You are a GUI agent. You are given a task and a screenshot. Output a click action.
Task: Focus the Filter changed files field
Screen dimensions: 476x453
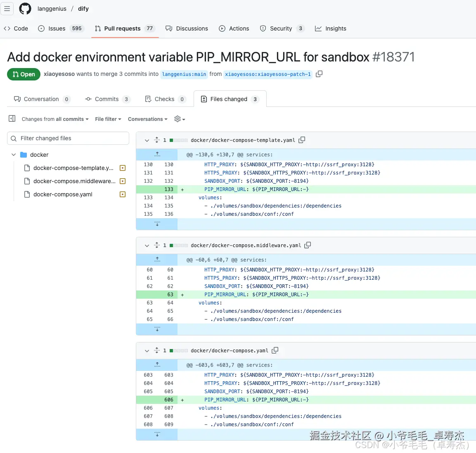tap(68, 138)
